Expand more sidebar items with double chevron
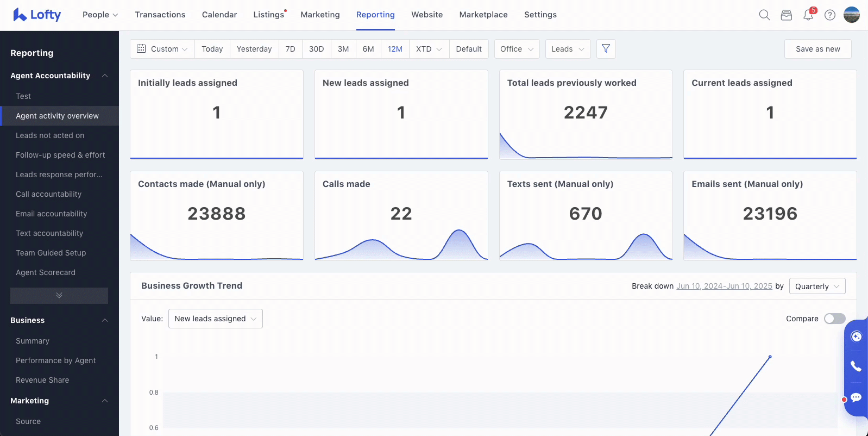The width and height of the screenshot is (868, 436). (59, 295)
